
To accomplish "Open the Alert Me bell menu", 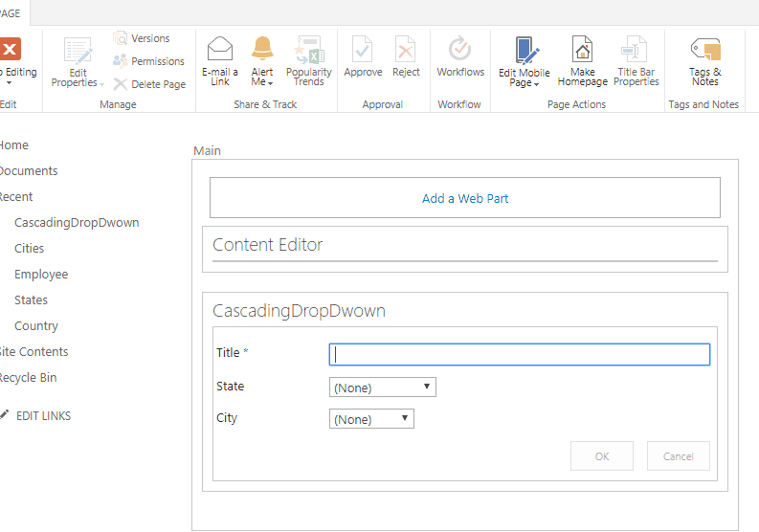I will click(x=262, y=61).
